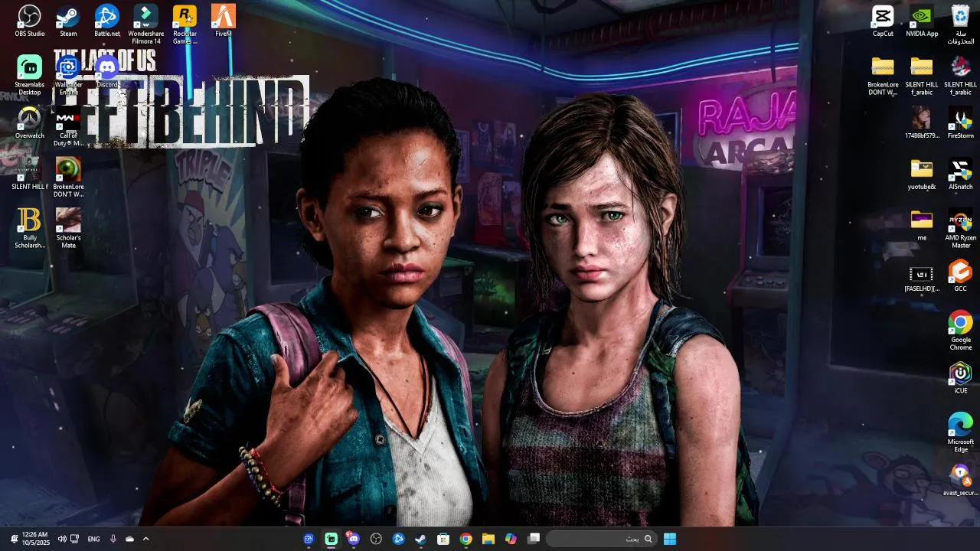Viewport: 980px width, 551px height.
Task: Select the Wallpaper Engine desktop icon
Action: pos(68,75)
